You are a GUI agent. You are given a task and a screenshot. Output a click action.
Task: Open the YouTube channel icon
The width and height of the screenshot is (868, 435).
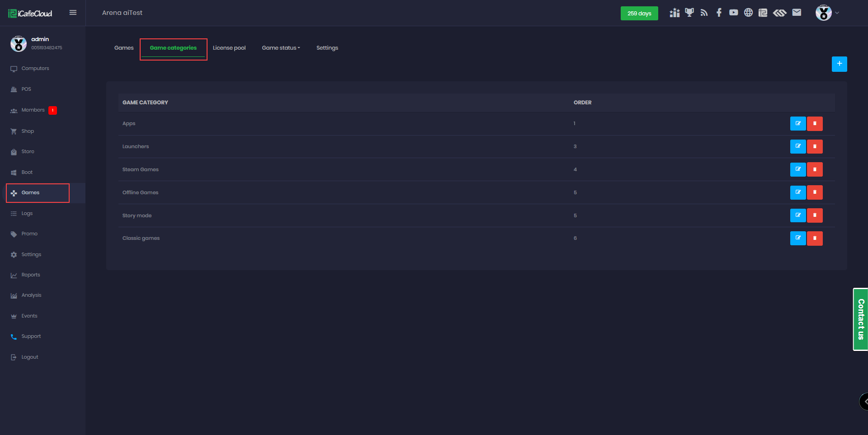click(734, 13)
